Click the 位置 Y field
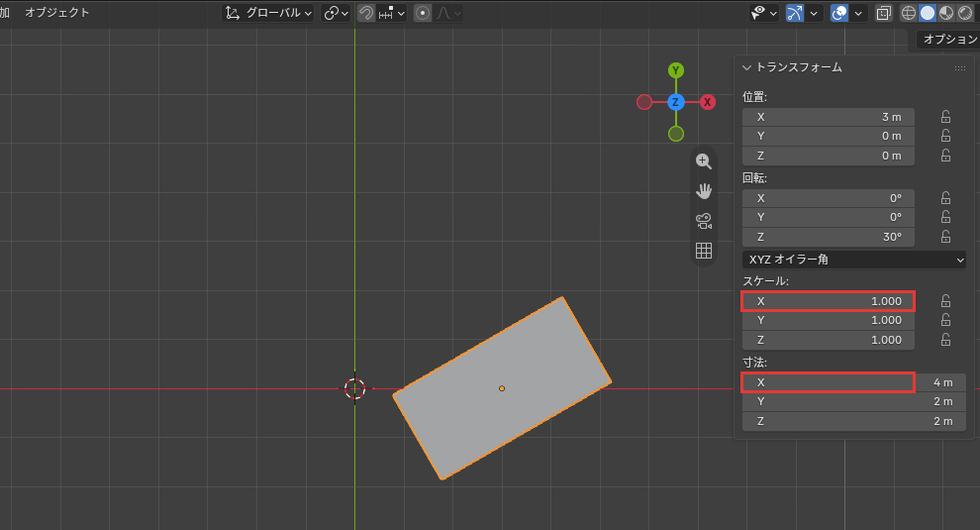 pos(829,136)
